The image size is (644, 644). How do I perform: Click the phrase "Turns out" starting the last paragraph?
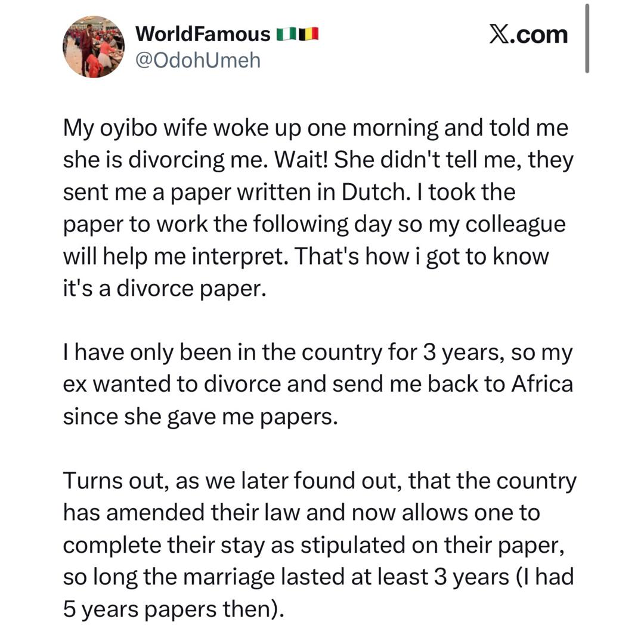[x=114, y=481]
